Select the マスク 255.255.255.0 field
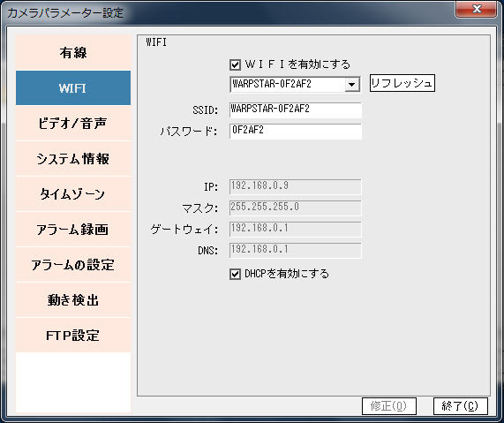Screen dimensions: 504x423 click(296, 208)
